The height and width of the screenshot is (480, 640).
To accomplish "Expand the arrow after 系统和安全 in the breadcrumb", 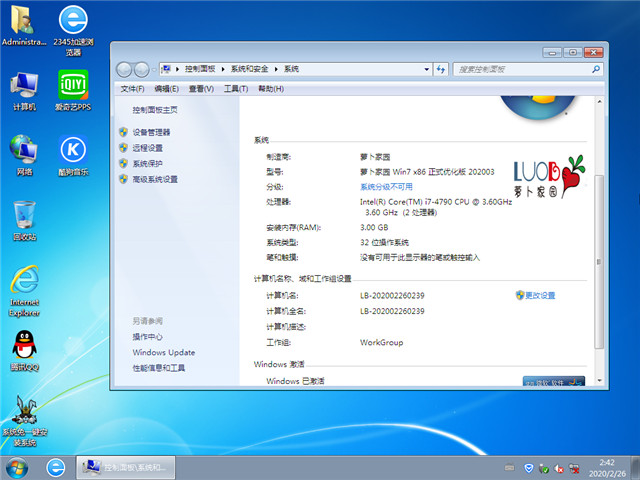I will pyautogui.click(x=276, y=69).
